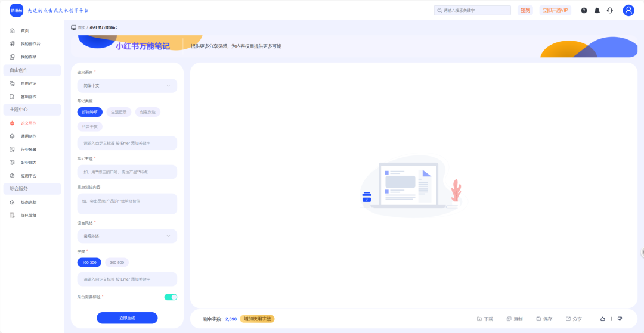Click the 首页 breadcrumb link
644x333 pixels.
coord(82,27)
